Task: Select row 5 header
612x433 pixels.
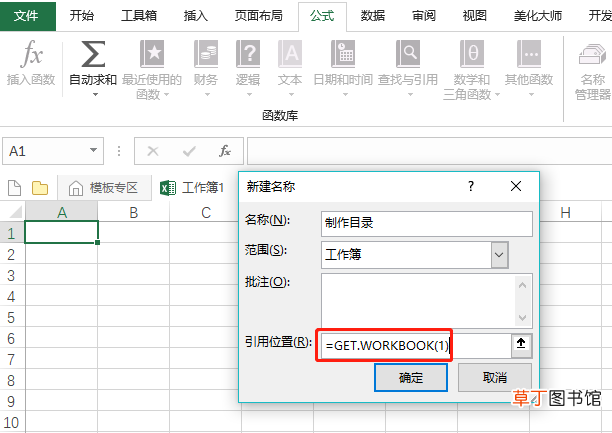Action: point(12,317)
